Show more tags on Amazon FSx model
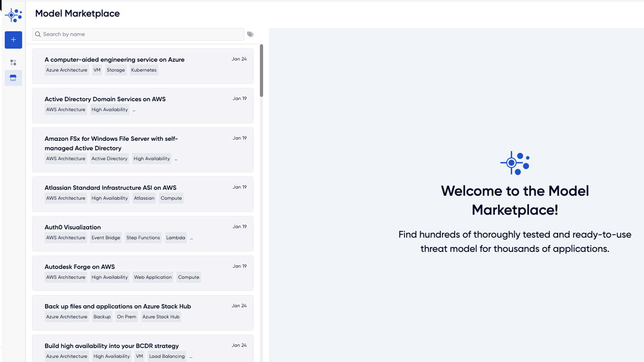 (176, 159)
